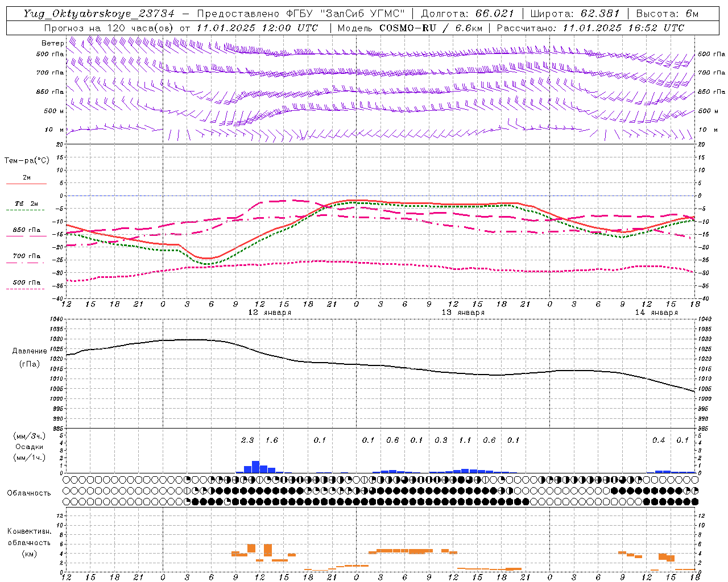
Task: Click the station name Yug_Oktyabrskoye_23734
Action: coord(99,14)
